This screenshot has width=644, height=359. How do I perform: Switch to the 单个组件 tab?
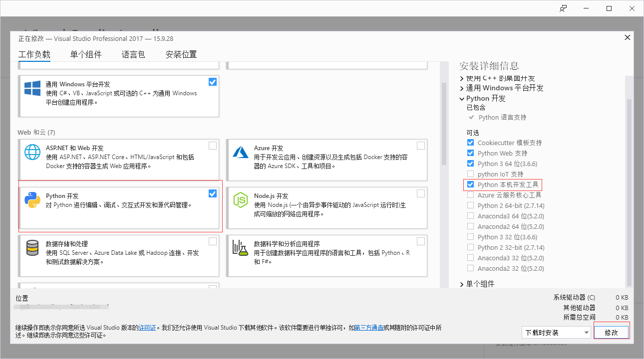point(85,54)
